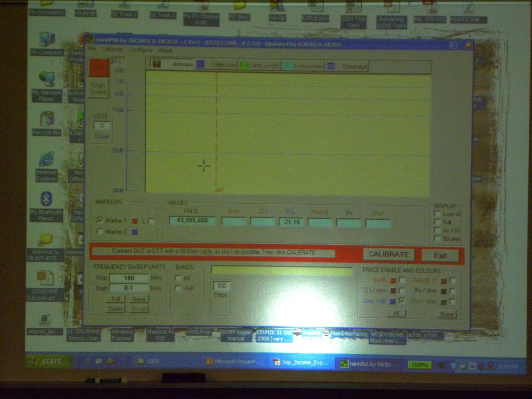Click the Single Sweep button
The image size is (532, 399).
(x=99, y=88)
